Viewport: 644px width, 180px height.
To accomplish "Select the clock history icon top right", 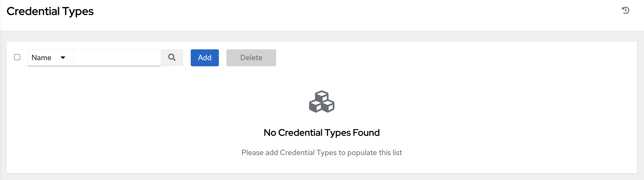I will coord(626,11).
